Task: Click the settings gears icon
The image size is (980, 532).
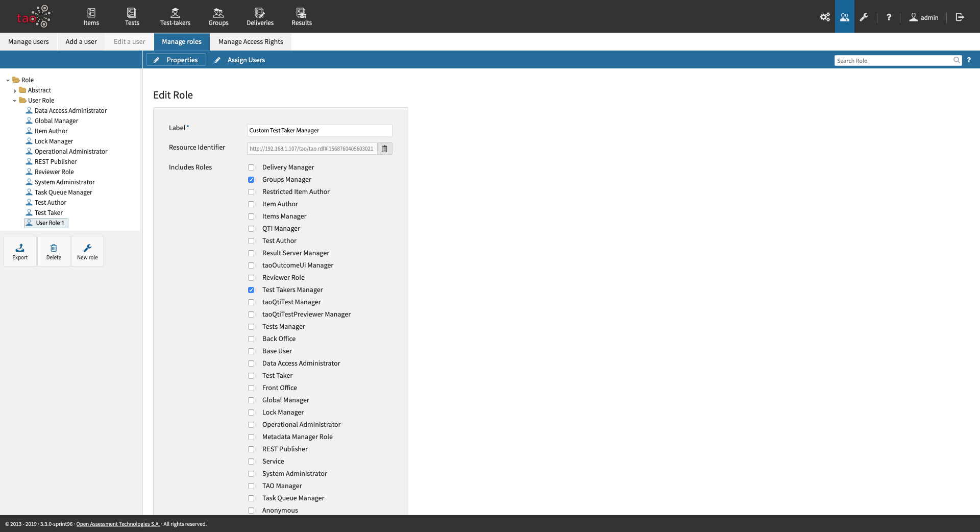Action: click(x=825, y=17)
